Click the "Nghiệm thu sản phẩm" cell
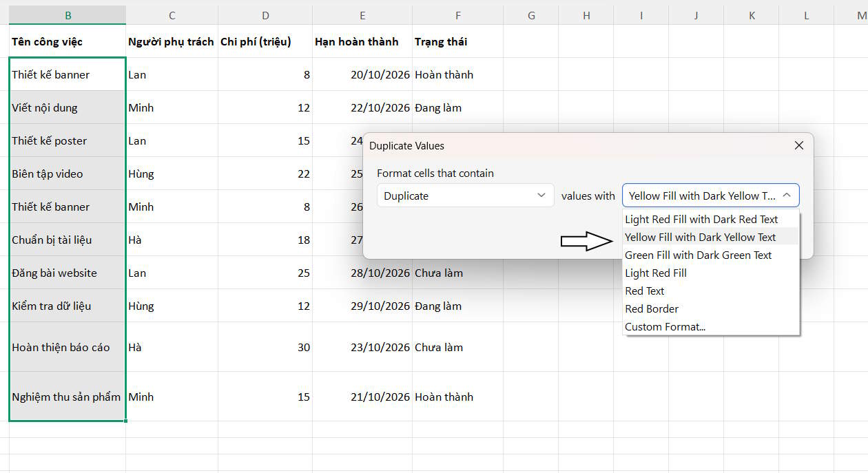The height and width of the screenshot is (473, 868). [x=68, y=397]
